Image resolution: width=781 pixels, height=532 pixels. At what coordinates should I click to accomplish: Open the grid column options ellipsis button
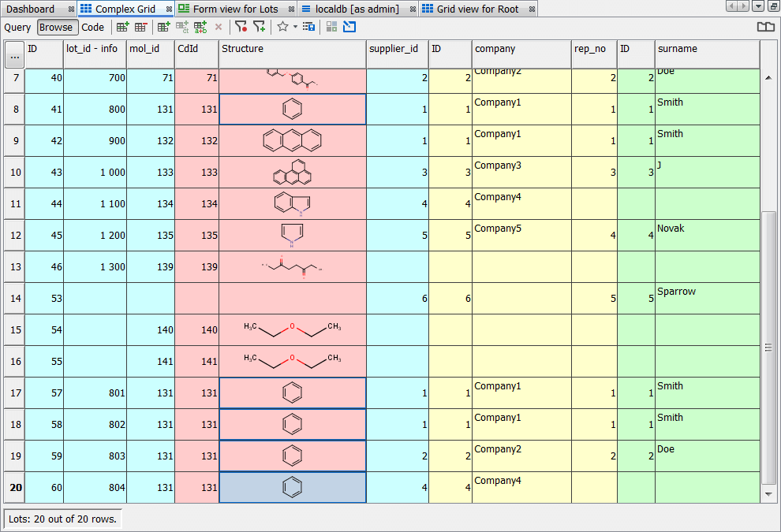tap(14, 55)
